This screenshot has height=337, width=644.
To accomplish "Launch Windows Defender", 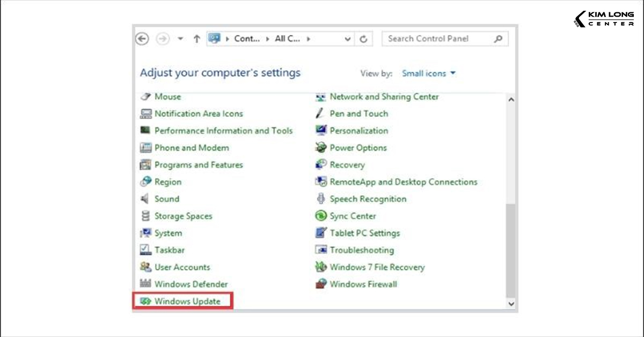I will 191,284.
